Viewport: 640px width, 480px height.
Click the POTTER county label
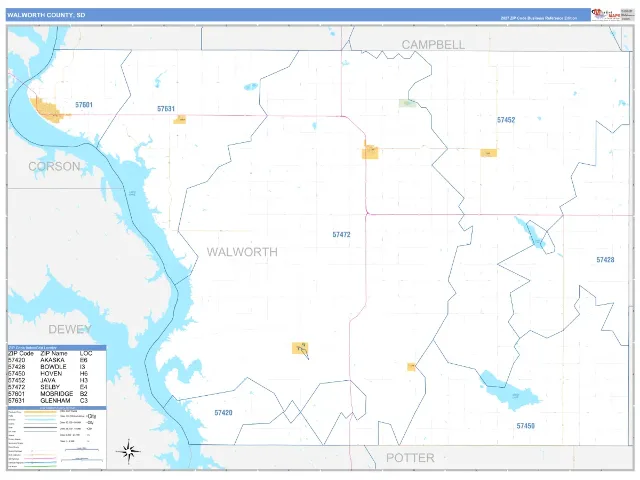pos(410,458)
